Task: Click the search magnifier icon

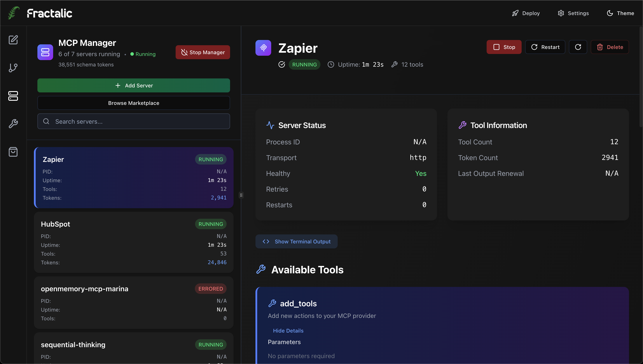Action: (46, 121)
